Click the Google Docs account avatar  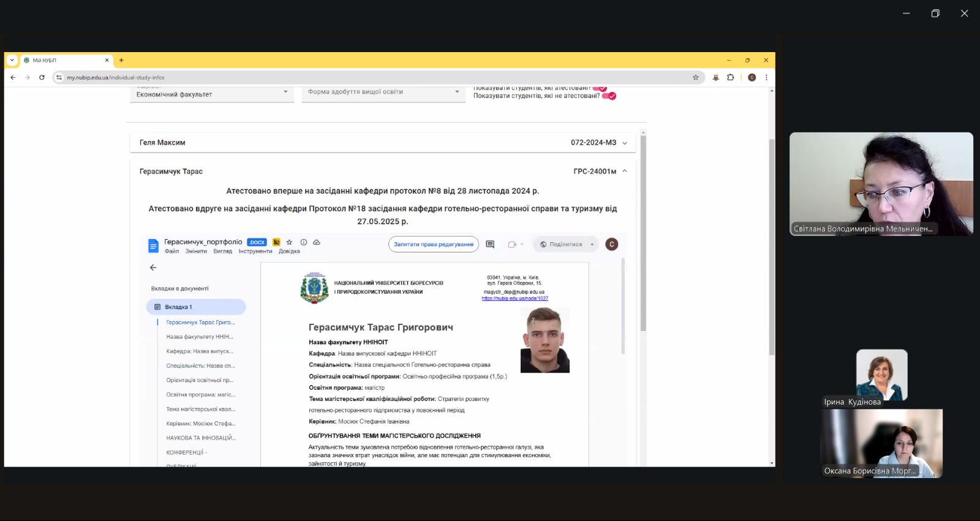click(x=611, y=245)
